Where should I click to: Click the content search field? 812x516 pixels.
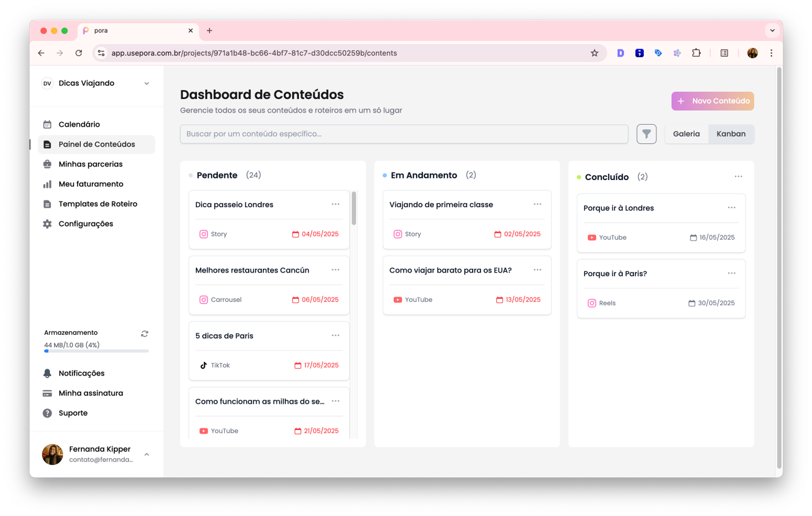pyautogui.click(x=404, y=134)
